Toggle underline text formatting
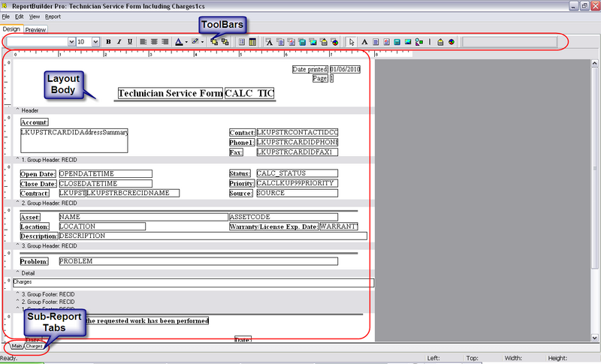The image size is (601, 364). (129, 42)
